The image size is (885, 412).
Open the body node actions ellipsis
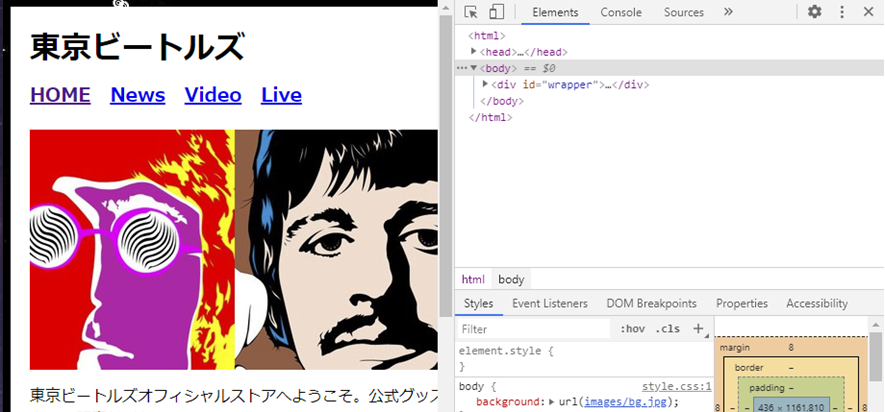pyautogui.click(x=462, y=68)
